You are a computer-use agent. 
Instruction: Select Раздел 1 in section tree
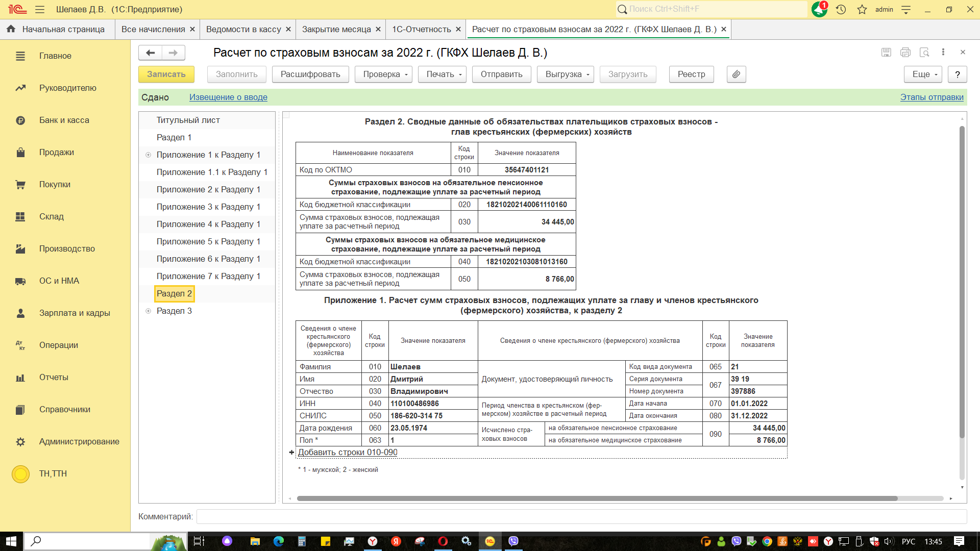tap(174, 137)
